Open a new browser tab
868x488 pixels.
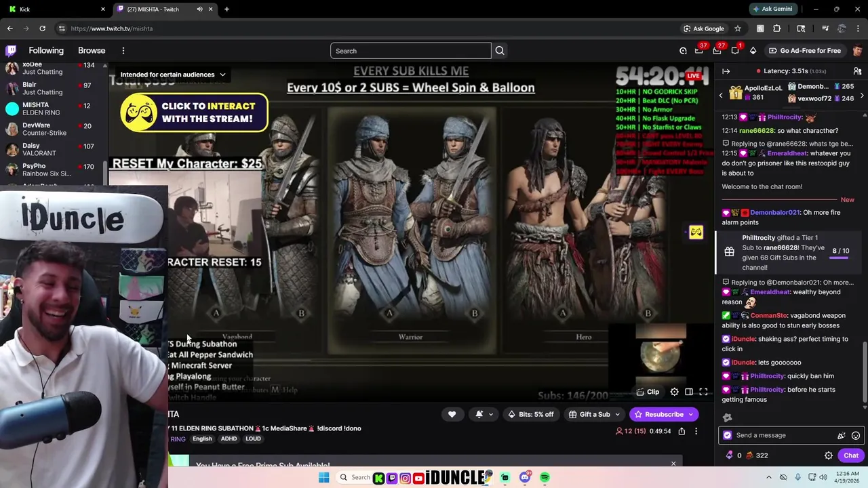(x=226, y=9)
